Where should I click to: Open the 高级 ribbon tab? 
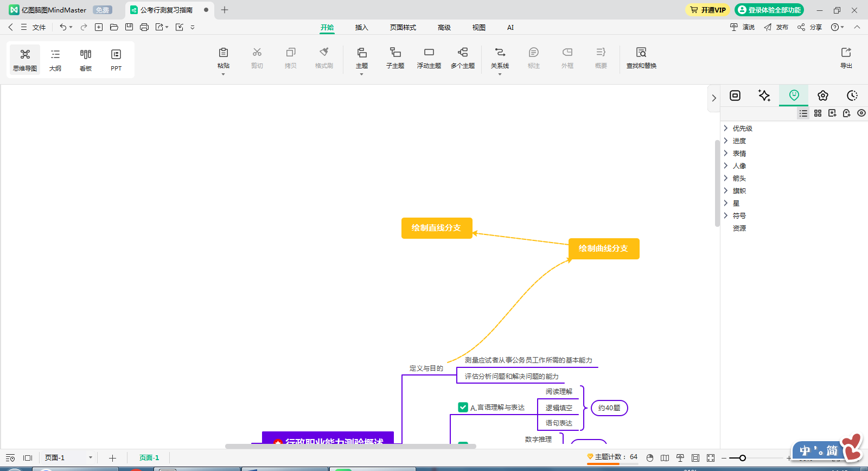pos(444,27)
